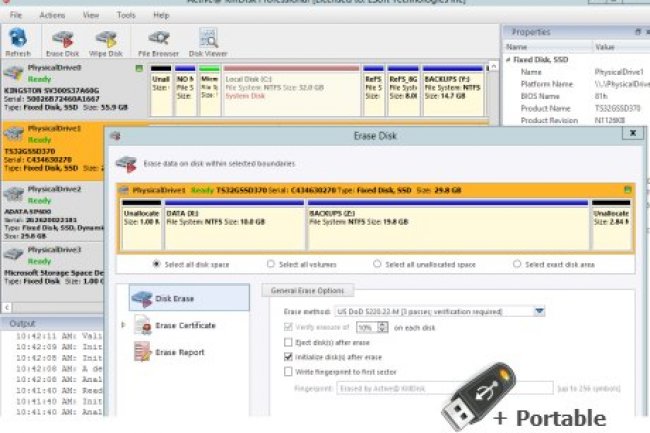The height and width of the screenshot is (433, 650).
Task: Open the Wipe Disk tool
Action: (106, 42)
